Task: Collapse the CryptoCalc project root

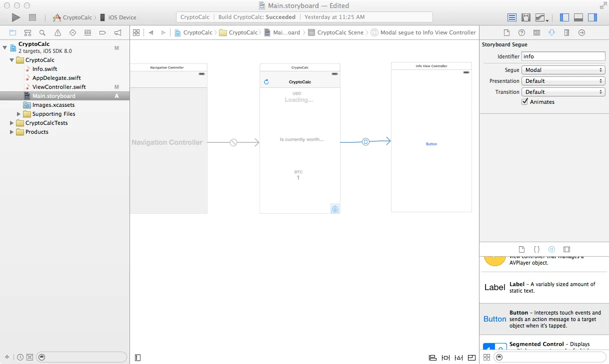Action: pyautogui.click(x=5, y=48)
